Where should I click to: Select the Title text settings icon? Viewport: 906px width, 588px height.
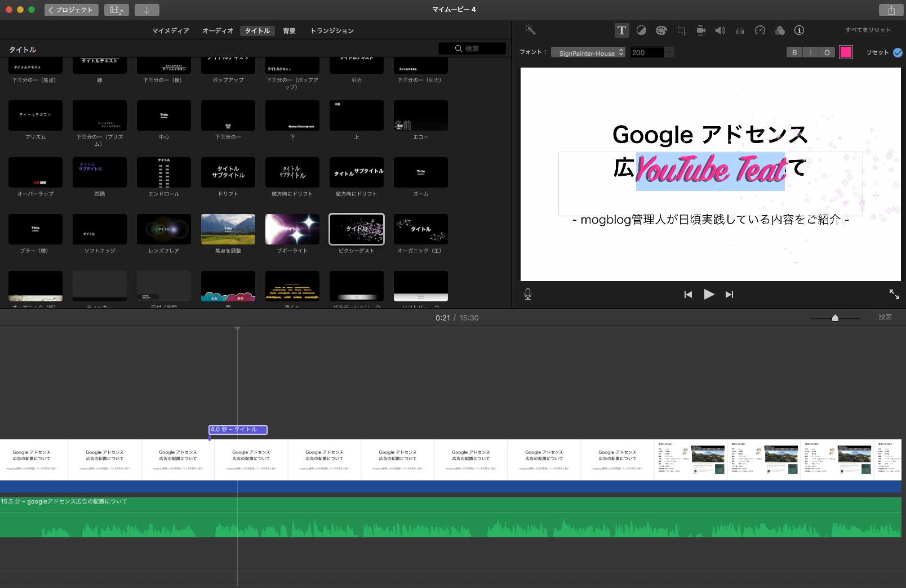tap(621, 30)
